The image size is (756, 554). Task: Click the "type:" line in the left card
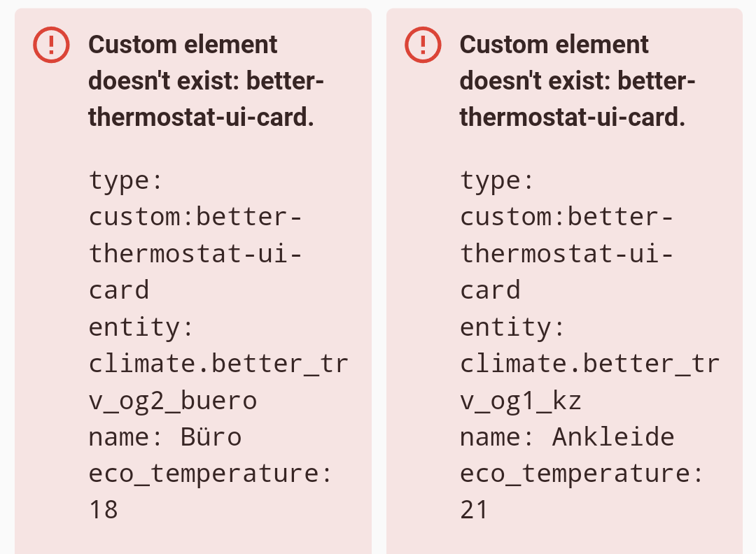tap(126, 181)
